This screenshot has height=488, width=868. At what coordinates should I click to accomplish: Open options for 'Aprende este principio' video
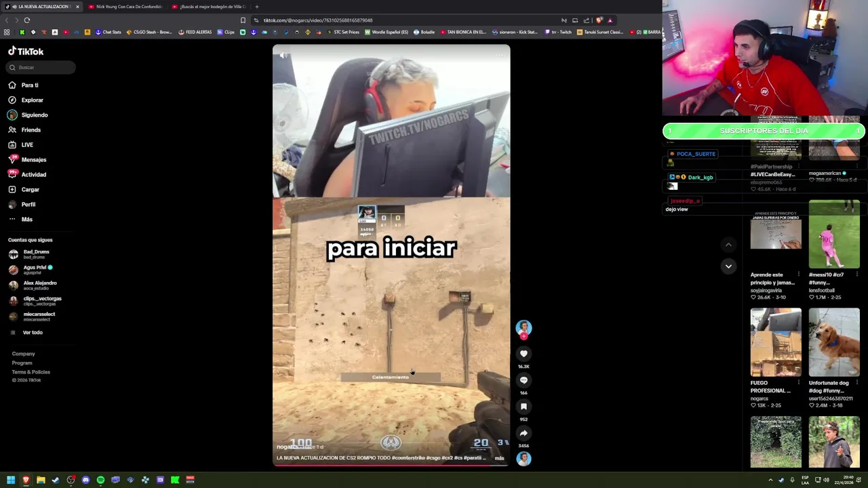pos(799,274)
